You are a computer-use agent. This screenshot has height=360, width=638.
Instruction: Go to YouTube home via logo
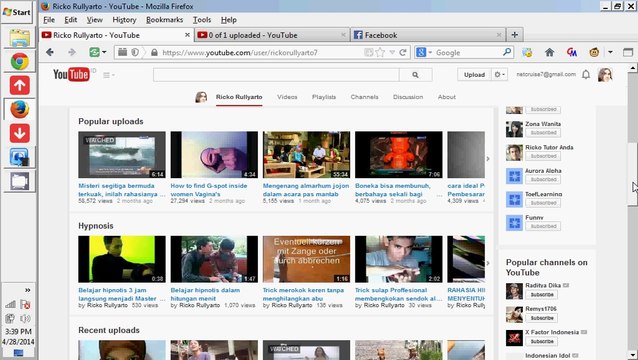[x=72, y=74]
